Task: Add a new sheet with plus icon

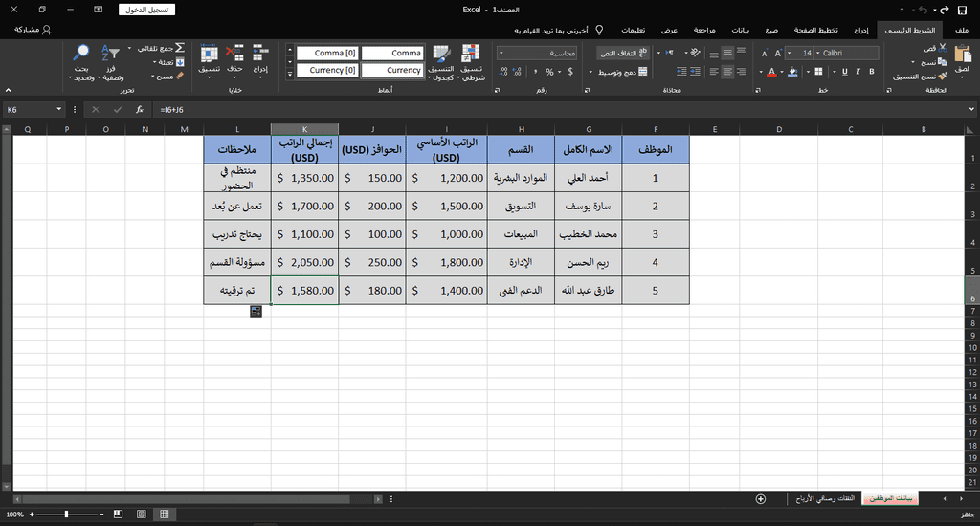Action: click(760, 498)
